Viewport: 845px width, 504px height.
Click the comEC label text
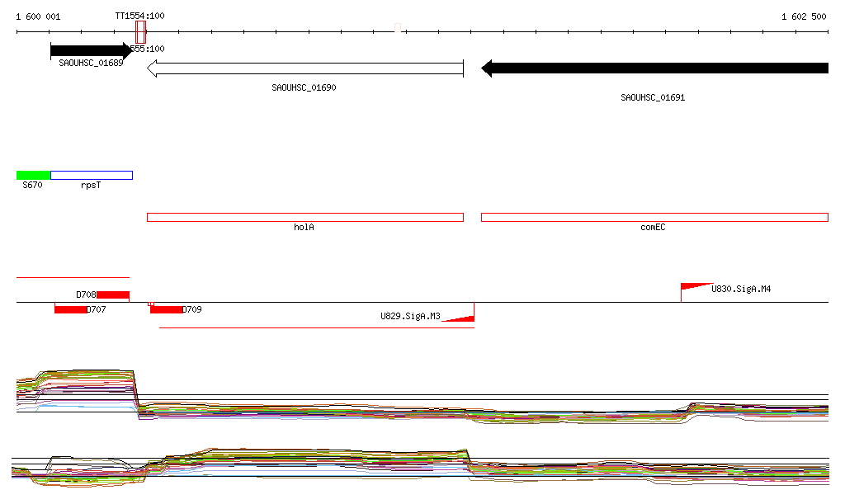click(653, 227)
